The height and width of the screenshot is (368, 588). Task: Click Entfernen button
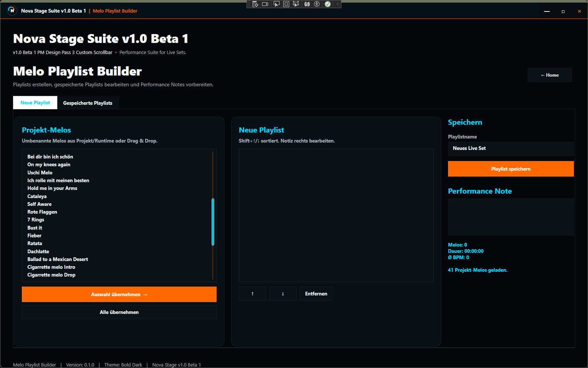pyautogui.click(x=316, y=294)
